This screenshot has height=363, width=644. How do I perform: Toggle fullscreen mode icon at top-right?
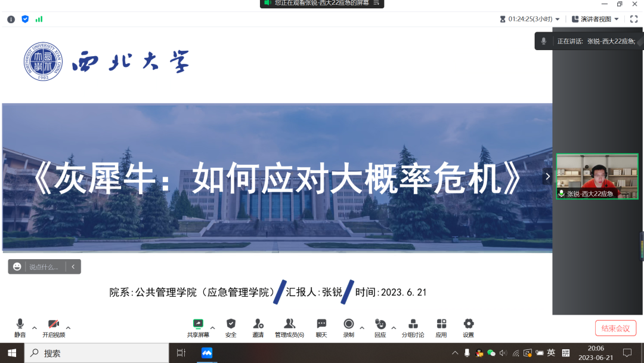[x=634, y=19]
